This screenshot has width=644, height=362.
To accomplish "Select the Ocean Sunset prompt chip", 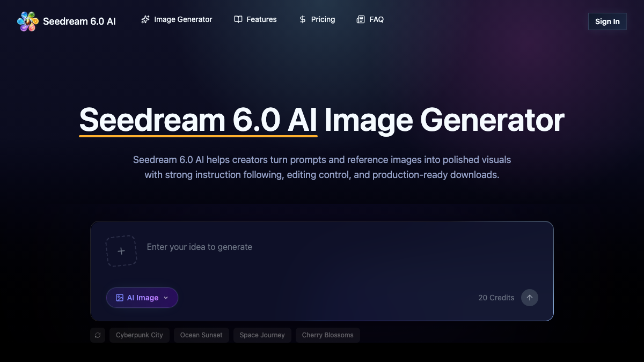I will click(201, 335).
